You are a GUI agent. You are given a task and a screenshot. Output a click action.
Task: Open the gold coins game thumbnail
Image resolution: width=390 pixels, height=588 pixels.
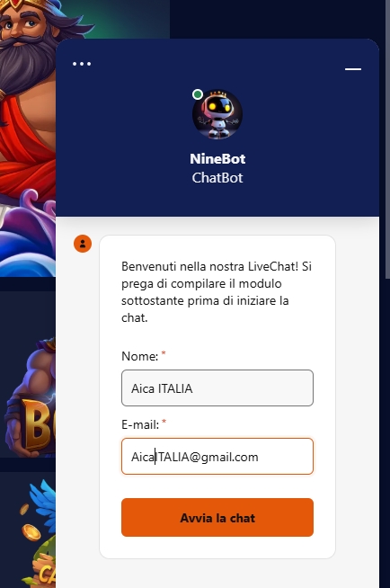[x=28, y=530]
